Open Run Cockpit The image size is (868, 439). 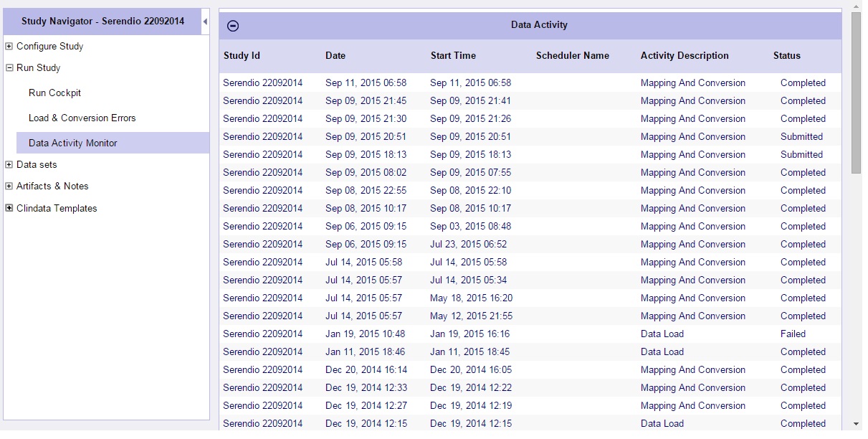54,93
